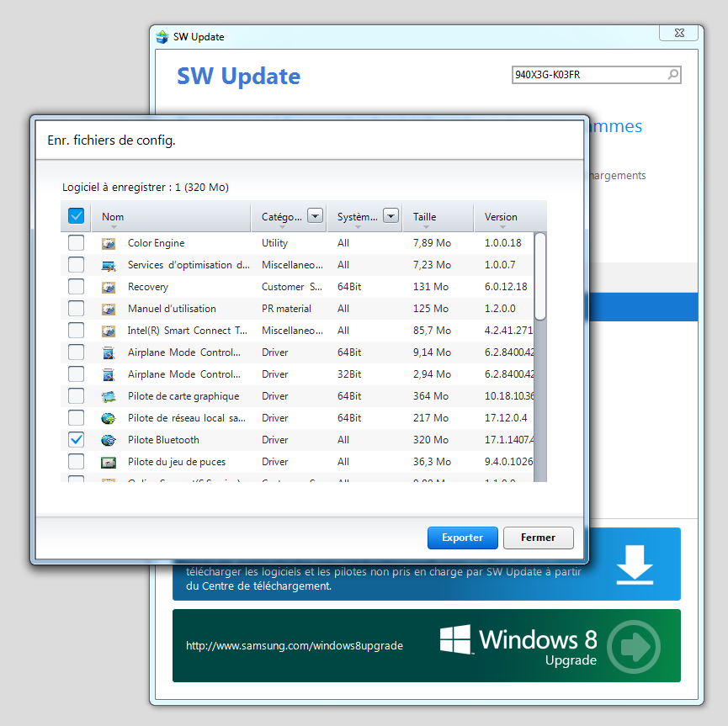Viewport: 728px width, 726px height.
Task: Click the Manuel d'utilisation row icon
Action: [109, 309]
